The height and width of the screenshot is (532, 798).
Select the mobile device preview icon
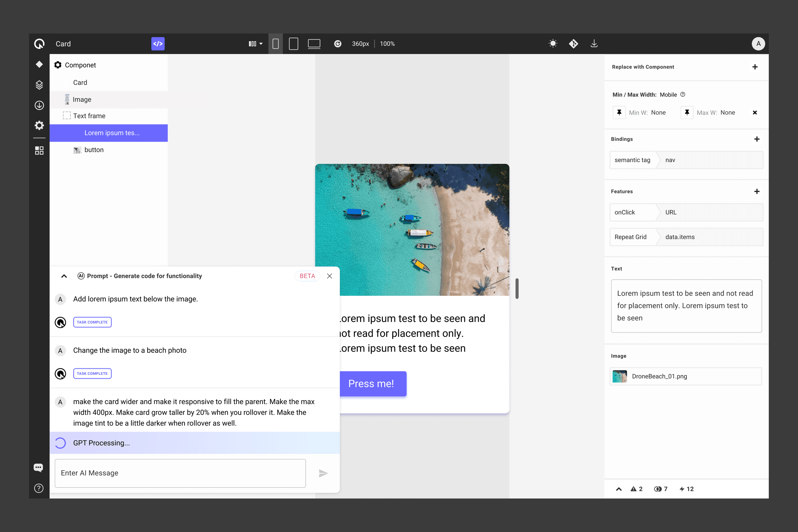click(x=275, y=44)
